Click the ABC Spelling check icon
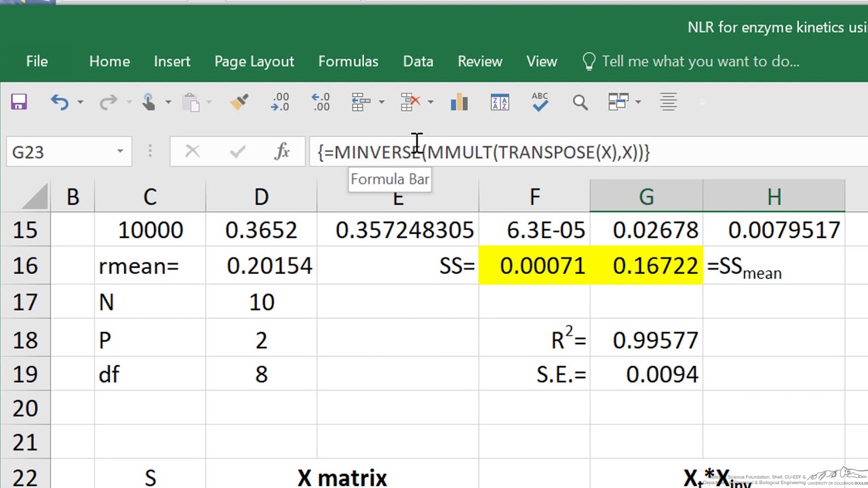868x488 pixels. [540, 102]
